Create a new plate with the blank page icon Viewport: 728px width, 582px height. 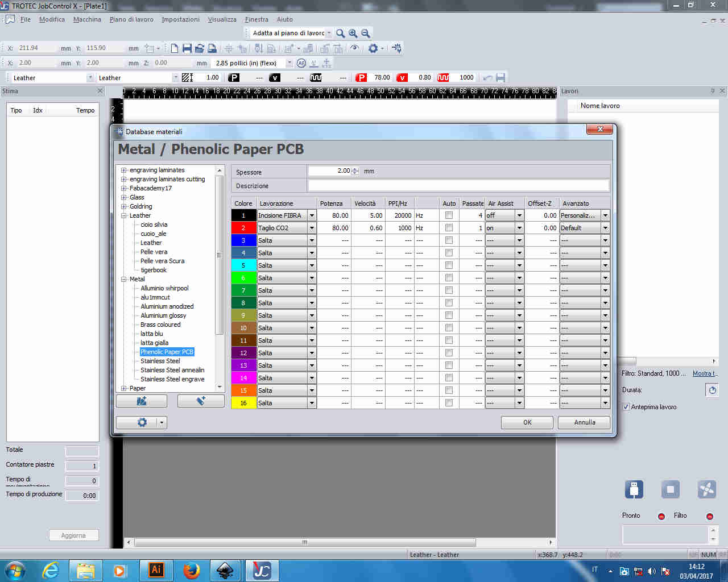pos(175,48)
